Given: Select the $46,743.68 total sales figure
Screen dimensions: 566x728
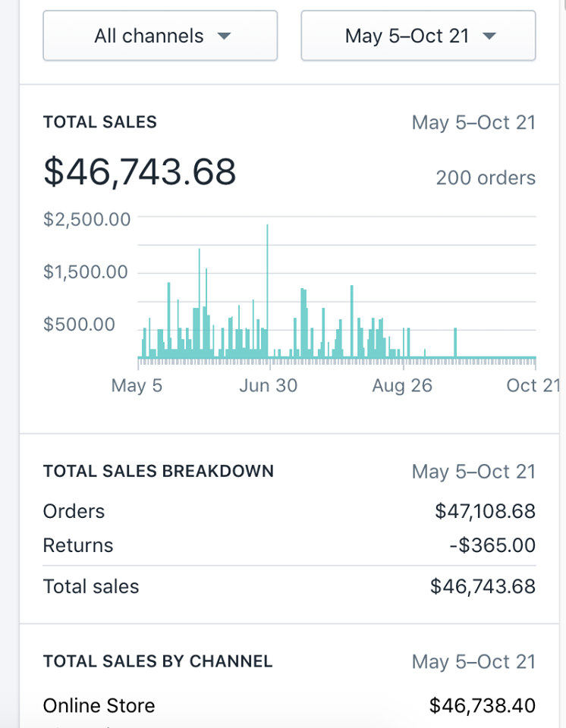Looking at the screenshot, I should 140,172.
